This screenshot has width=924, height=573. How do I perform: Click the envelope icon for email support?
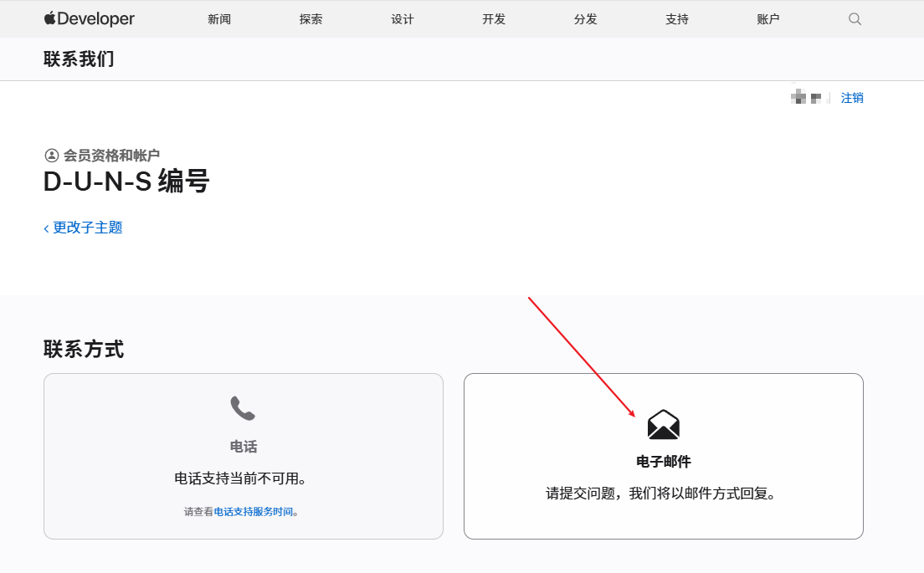(x=663, y=425)
